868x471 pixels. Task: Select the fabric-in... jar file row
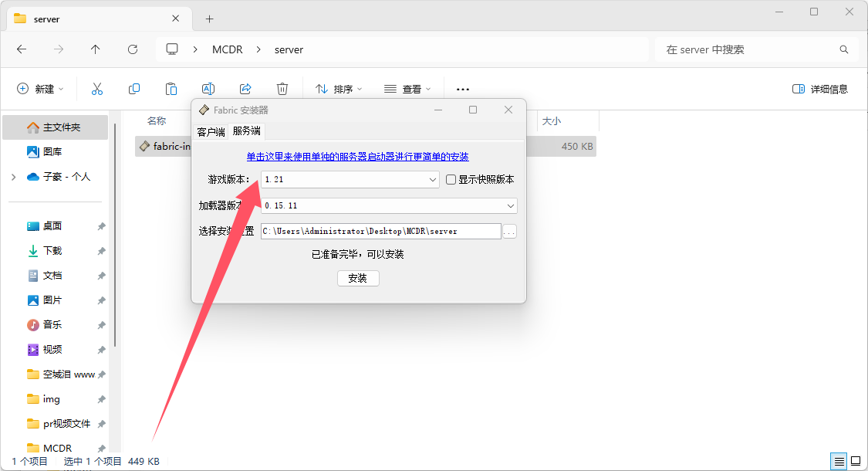coord(366,146)
